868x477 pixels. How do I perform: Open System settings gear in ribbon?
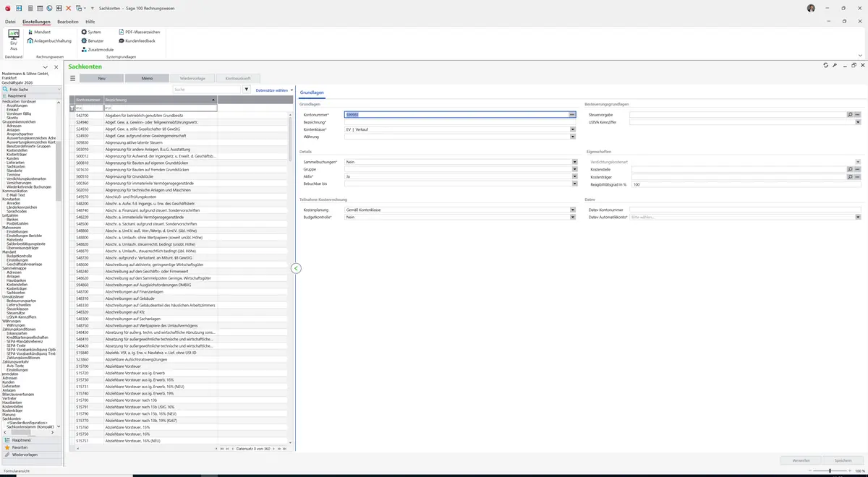pos(91,32)
